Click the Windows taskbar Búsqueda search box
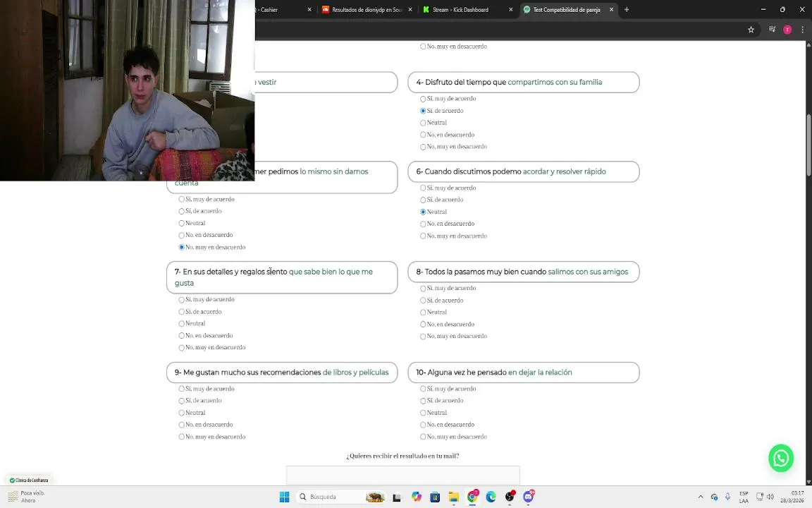The height and width of the screenshot is (508, 812). point(342,497)
